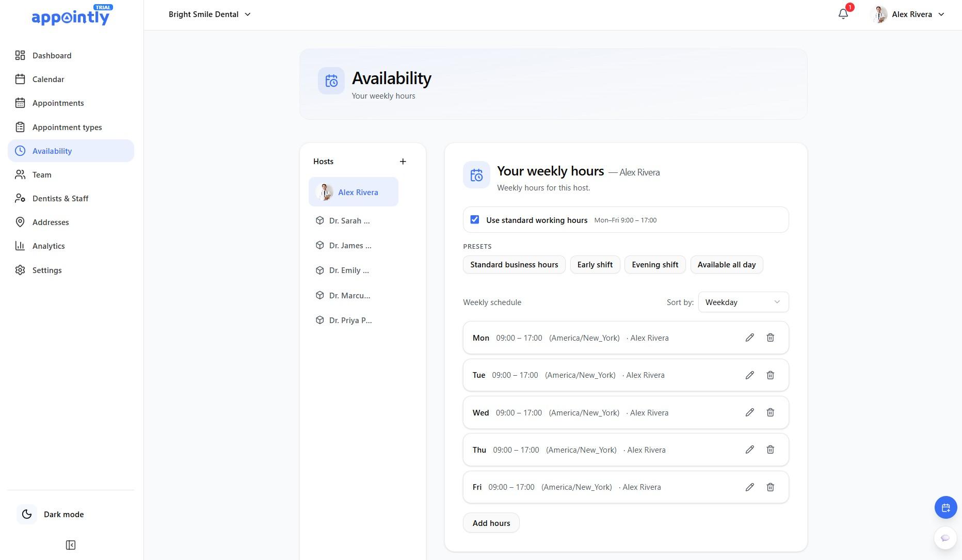
Task: Select the Calendar icon in sidebar
Action: [x=20, y=79]
